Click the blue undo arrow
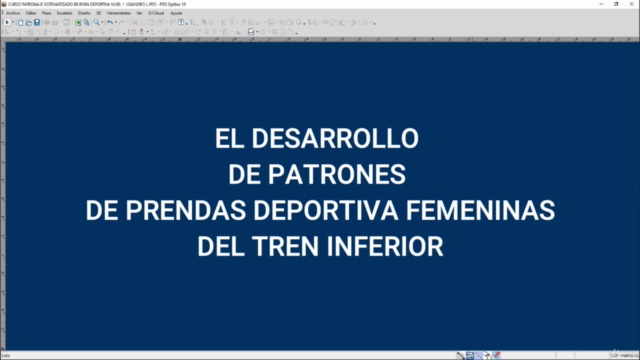This screenshot has width=640, height=360. click(x=110, y=22)
